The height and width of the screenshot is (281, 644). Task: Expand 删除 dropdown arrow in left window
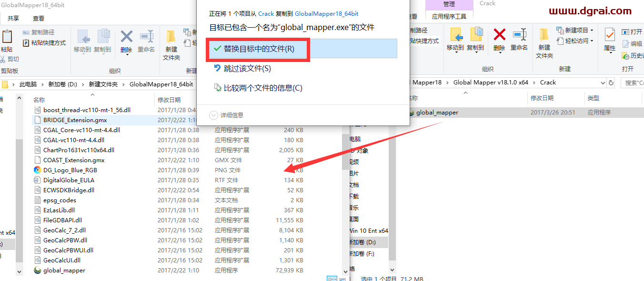pos(127,54)
